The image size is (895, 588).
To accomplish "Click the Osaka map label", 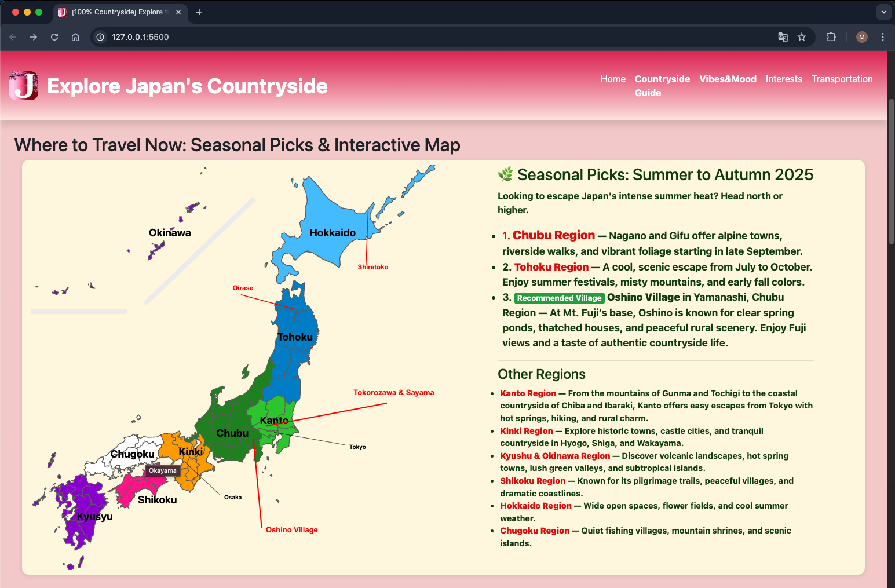I will pyautogui.click(x=233, y=497).
